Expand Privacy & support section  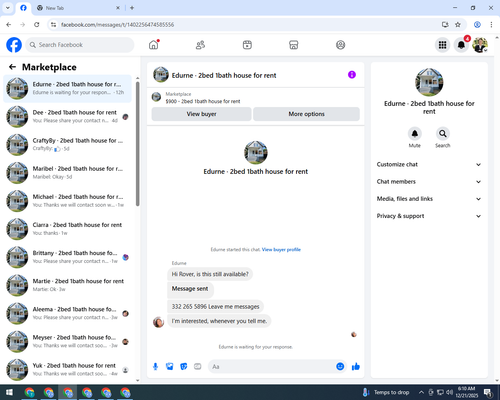pyautogui.click(x=429, y=216)
